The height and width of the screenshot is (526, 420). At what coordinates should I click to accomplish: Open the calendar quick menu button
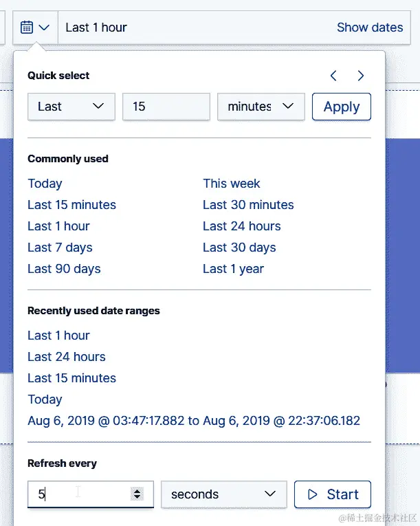(x=35, y=28)
